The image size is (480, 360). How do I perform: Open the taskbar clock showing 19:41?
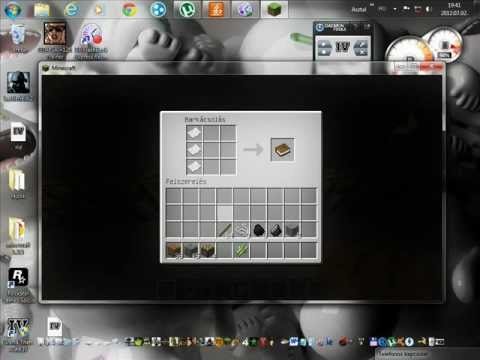pos(454,9)
